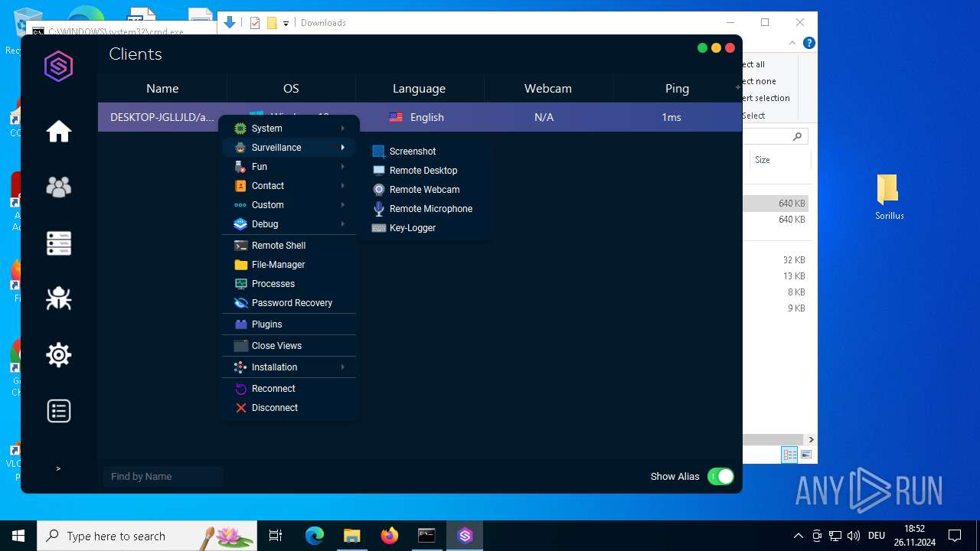Click the Webcam column header
Screen dimensions: 980x551
point(548,89)
